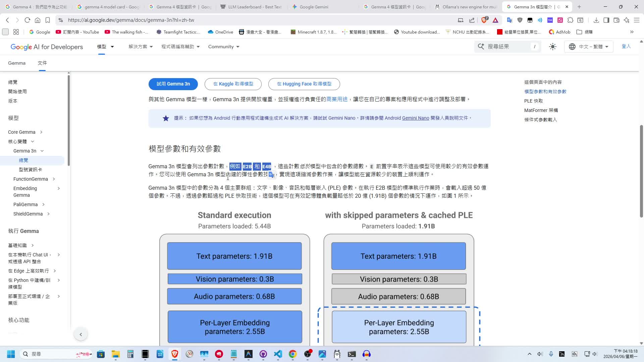Close the Gemma 3n tab
644x362 pixels.
pyautogui.click(x=567, y=7)
